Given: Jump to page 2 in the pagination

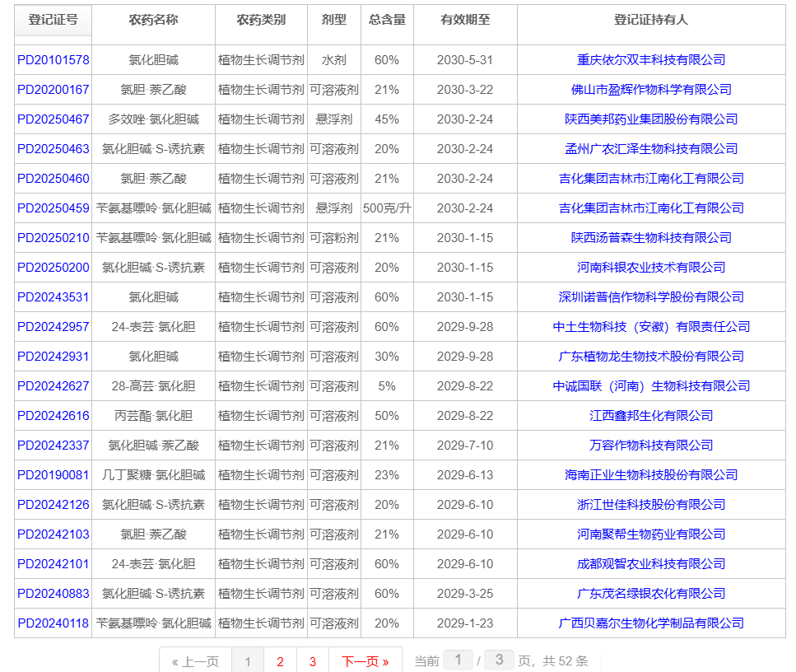Looking at the screenshot, I should click(x=279, y=660).
